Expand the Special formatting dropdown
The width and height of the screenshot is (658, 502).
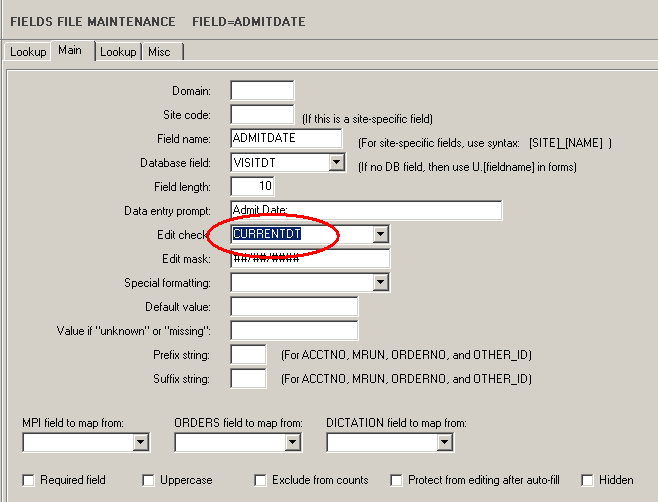coord(380,283)
